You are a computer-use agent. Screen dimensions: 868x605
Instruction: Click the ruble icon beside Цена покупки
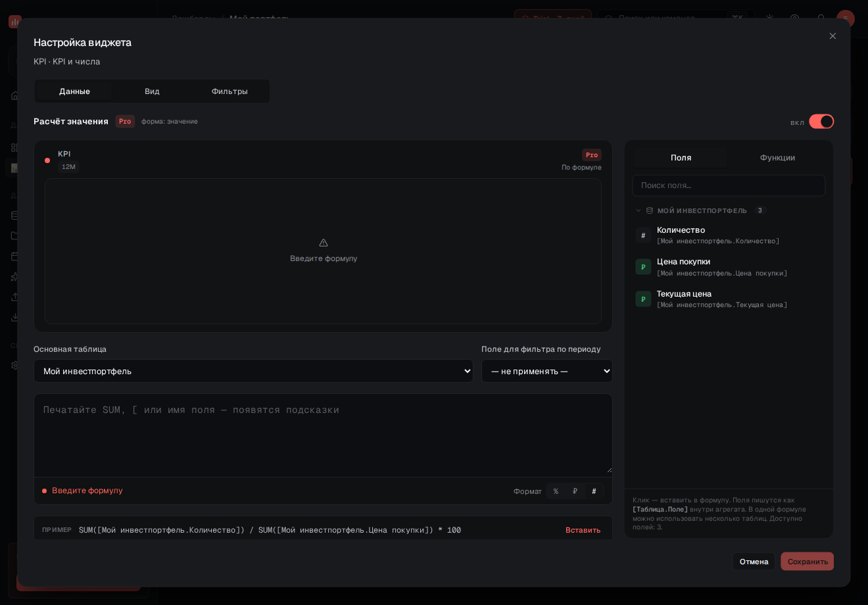click(643, 267)
